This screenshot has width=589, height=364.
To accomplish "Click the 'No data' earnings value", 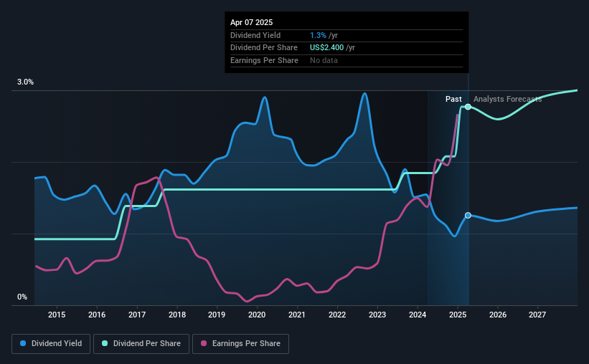I will tap(324, 60).
